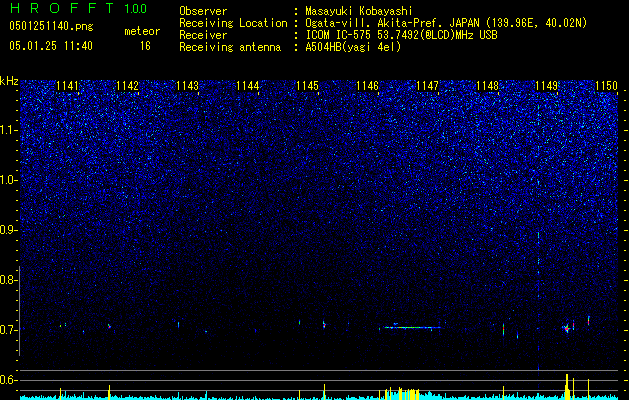This screenshot has height=400, width=629.
Task: Click the 0.8 frequency axis label
Action: pos(9,280)
